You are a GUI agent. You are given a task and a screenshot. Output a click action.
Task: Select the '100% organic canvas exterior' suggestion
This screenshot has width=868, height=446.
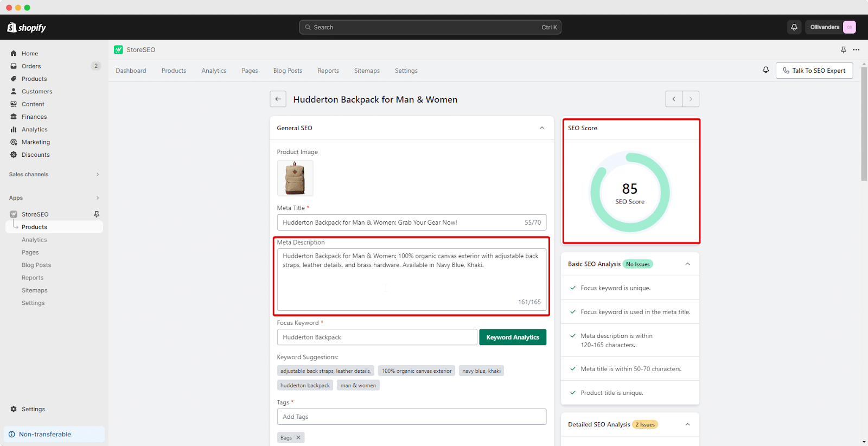417,371
